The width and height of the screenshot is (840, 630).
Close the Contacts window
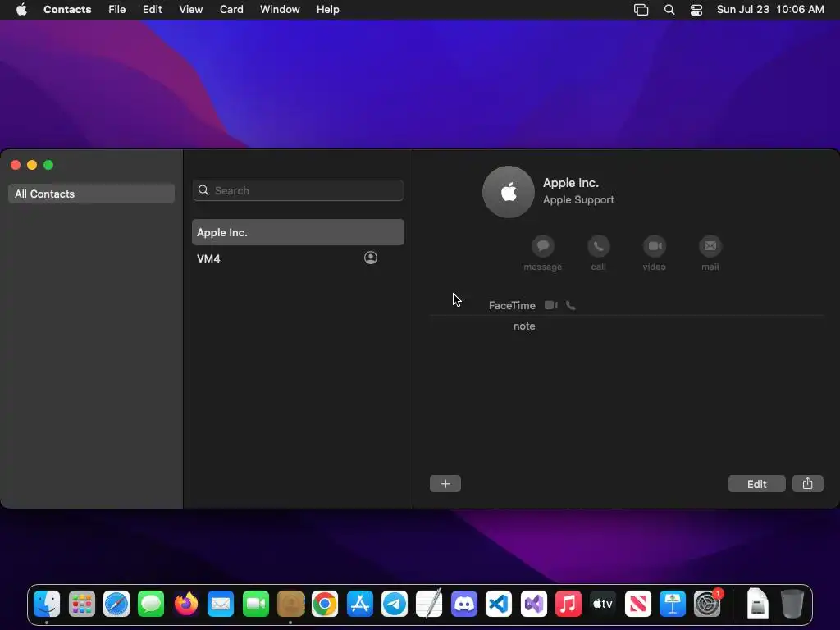pos(16,165)
